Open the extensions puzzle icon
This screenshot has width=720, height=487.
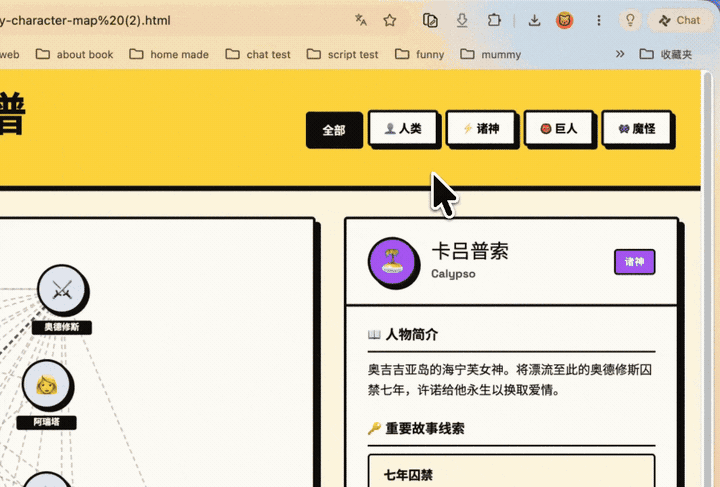(x=494, y=20)
